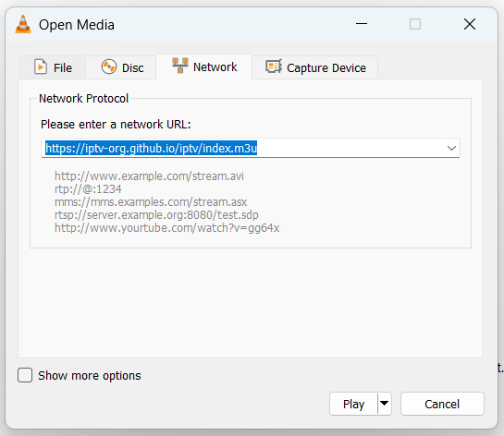Screen dimensions: 504x436
Task: Open the Play button dropdown arrow
Action: point(385,404)
